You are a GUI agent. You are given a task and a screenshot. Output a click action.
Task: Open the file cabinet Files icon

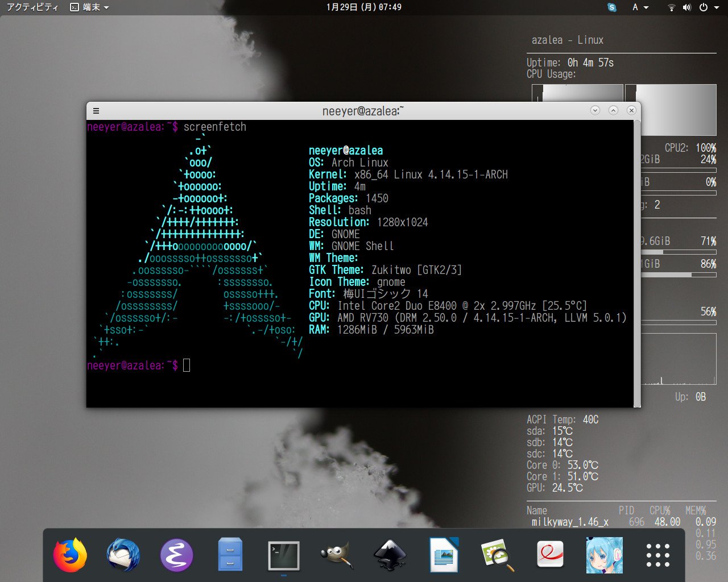click(230, 555)
